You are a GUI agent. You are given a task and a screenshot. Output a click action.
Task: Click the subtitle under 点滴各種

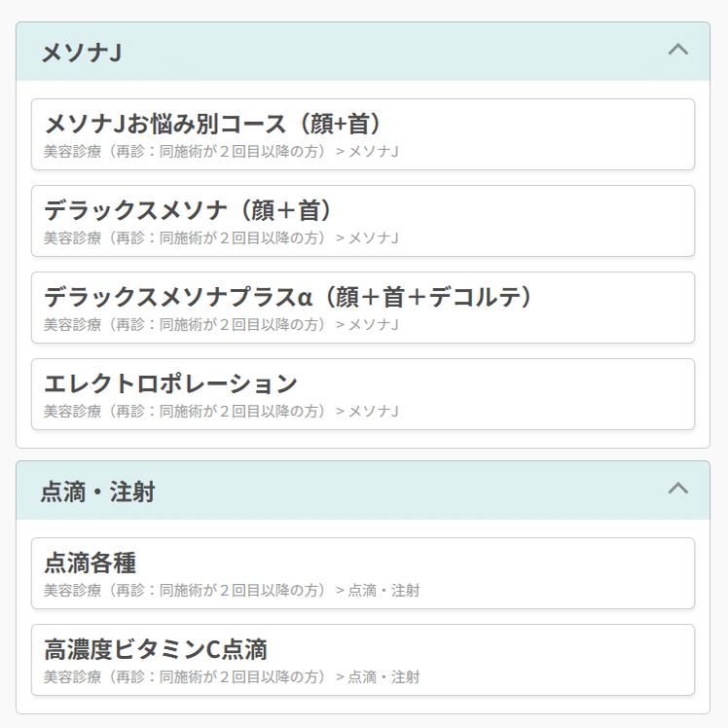[x=185, y=591]
